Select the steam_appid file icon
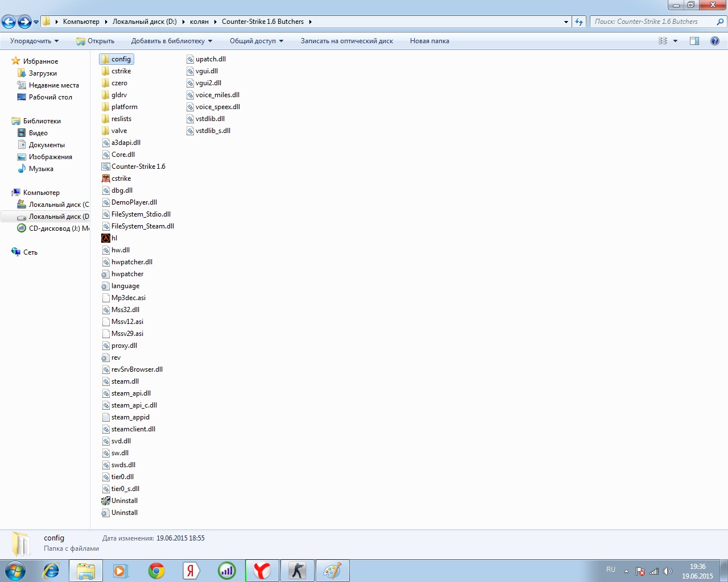 105,417
